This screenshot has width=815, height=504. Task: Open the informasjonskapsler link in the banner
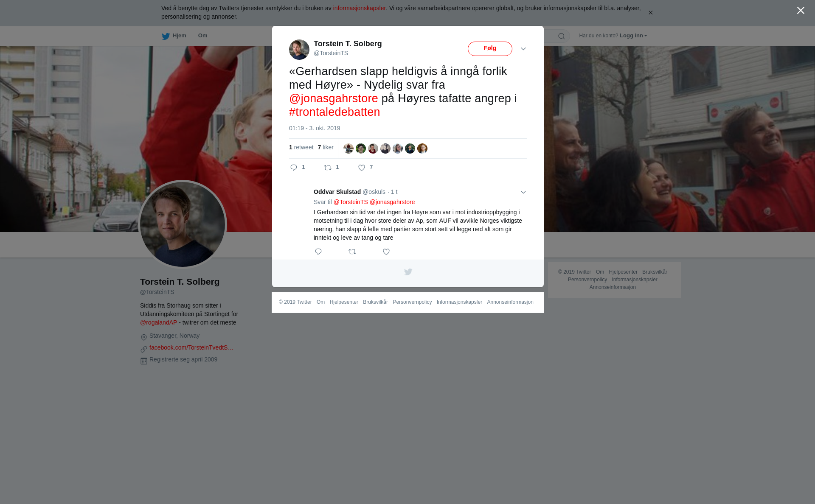click(359, 8)
